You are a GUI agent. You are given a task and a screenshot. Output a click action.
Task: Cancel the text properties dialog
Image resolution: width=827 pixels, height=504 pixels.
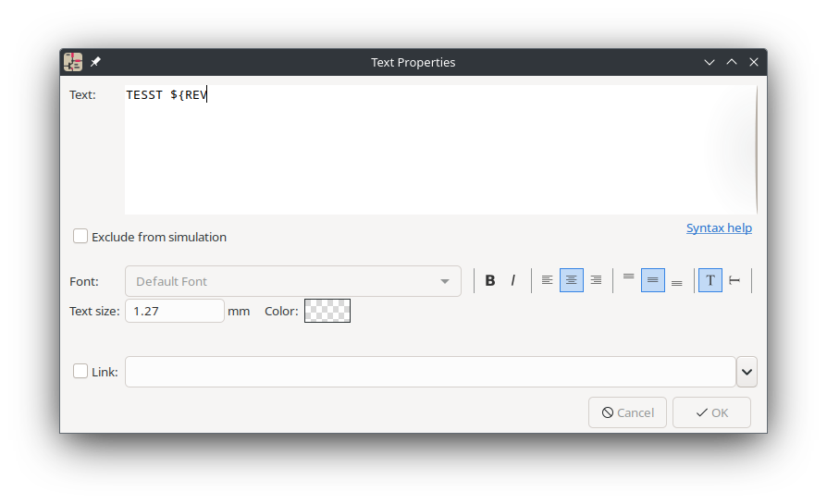click(627, 412)
